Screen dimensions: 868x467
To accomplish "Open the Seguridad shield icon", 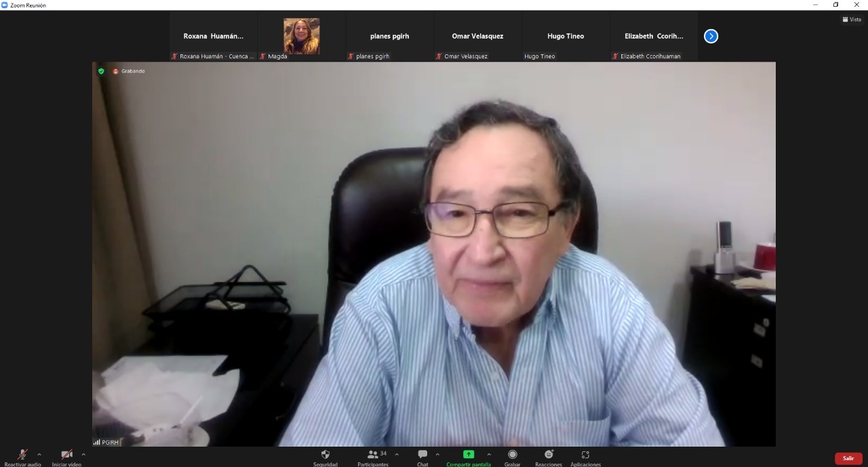I will [x=325, y=455].
